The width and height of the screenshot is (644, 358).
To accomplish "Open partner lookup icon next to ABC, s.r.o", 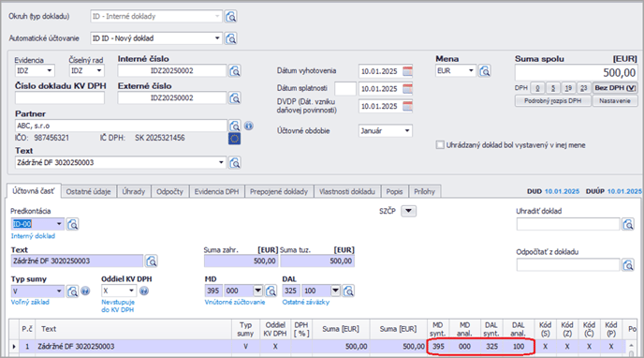I will [x=235, y=126].
